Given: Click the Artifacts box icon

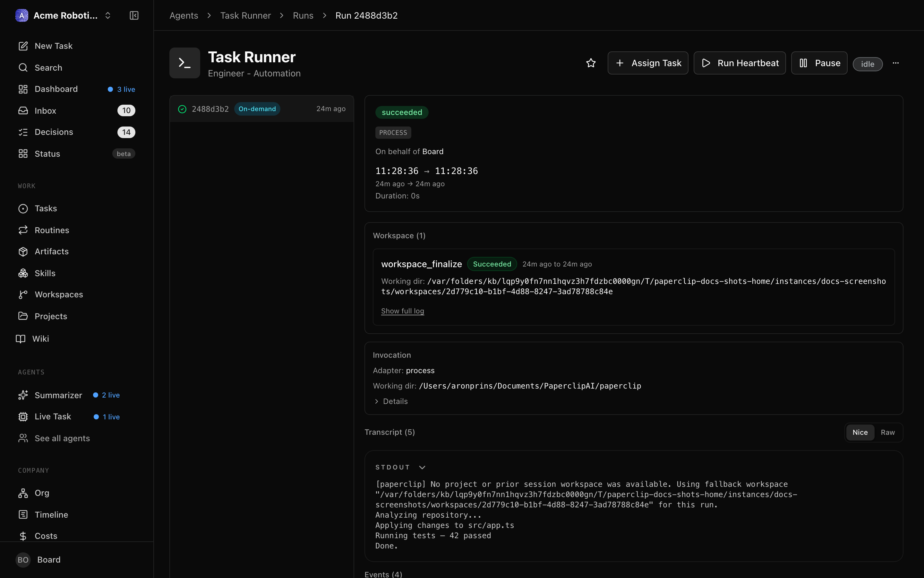Looking at the screenshot, I should (23, 251).
